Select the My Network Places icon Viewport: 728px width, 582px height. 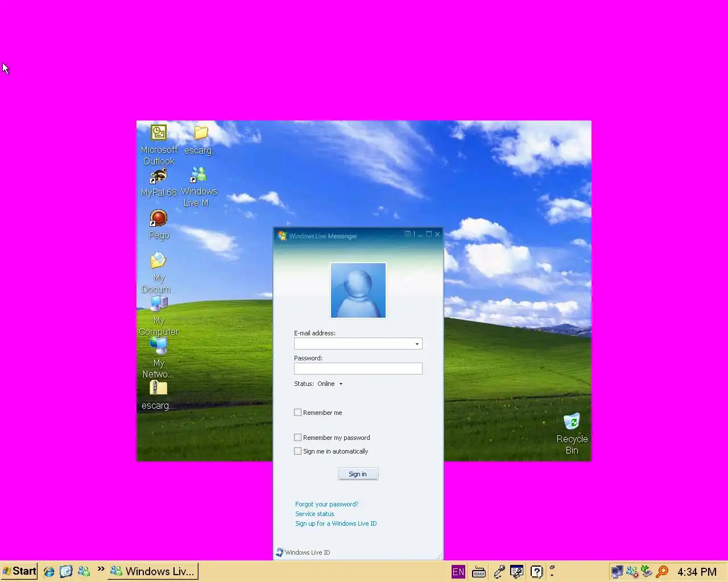[159, 346]
